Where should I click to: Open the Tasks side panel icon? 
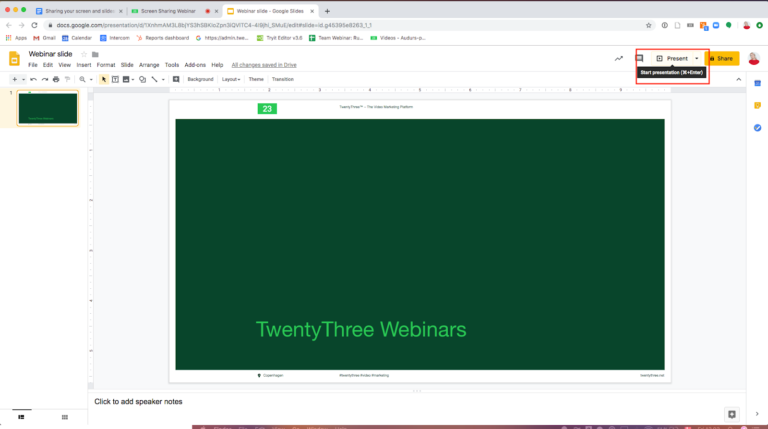[x=757, y=128]
